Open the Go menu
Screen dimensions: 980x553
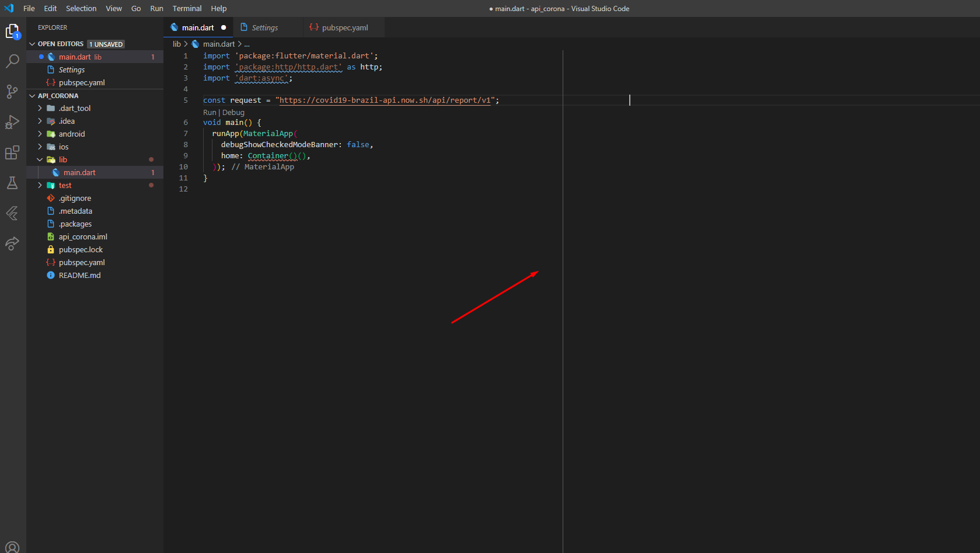tap(136, 8)
